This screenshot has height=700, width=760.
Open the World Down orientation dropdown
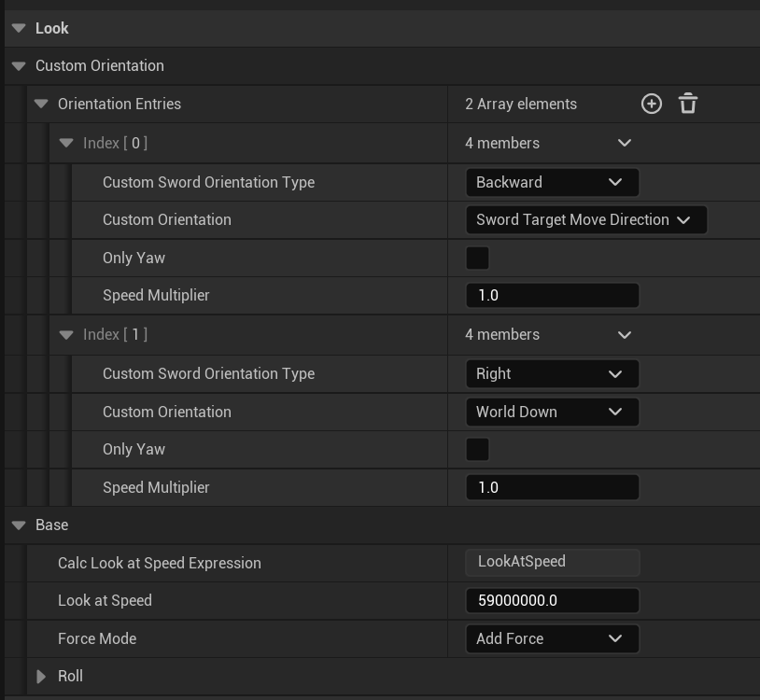[x=552, y=412]
